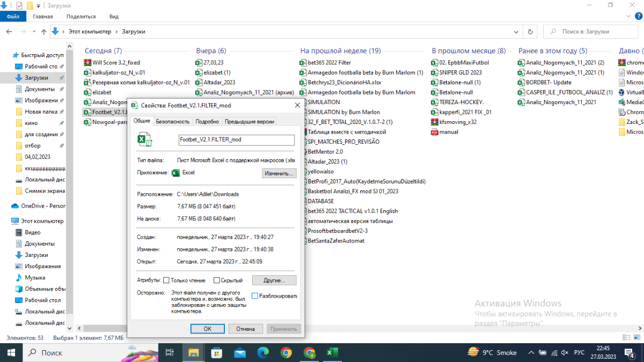Click the filename field in properties dialog

point(236,140)
